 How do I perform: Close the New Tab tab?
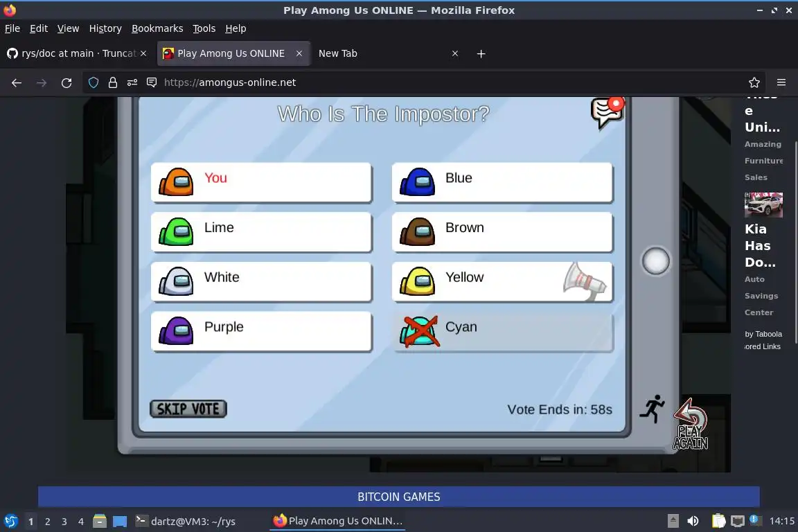455,53
